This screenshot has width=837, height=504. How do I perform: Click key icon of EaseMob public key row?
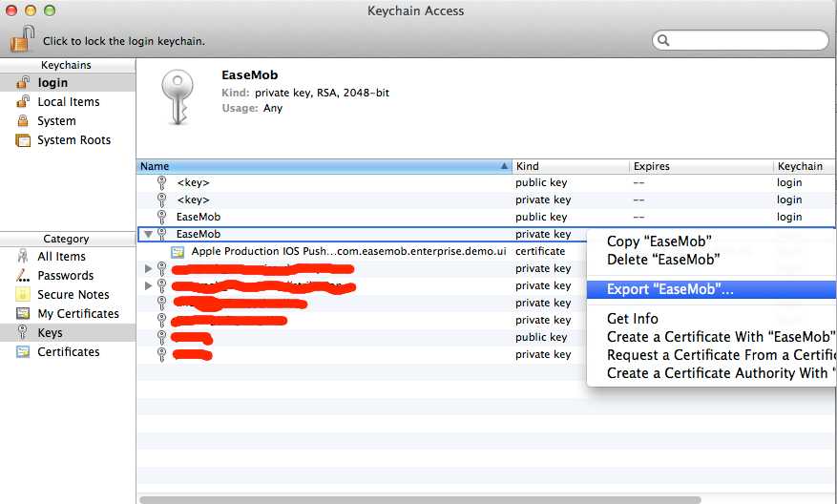point(161,217)
